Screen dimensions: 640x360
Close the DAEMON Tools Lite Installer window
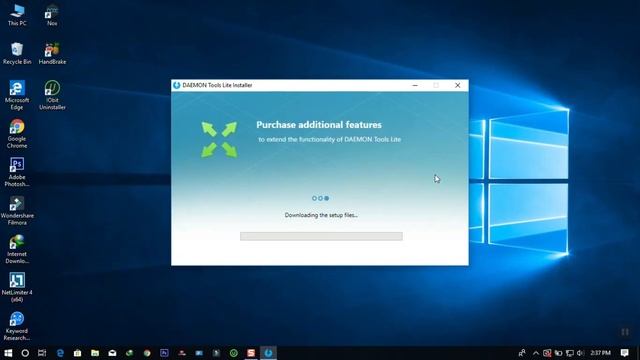458,85
